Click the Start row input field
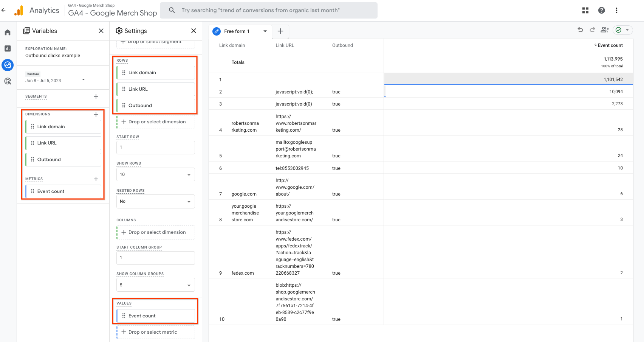This screenshot has height=342, width=644. [x=156, y=147]
